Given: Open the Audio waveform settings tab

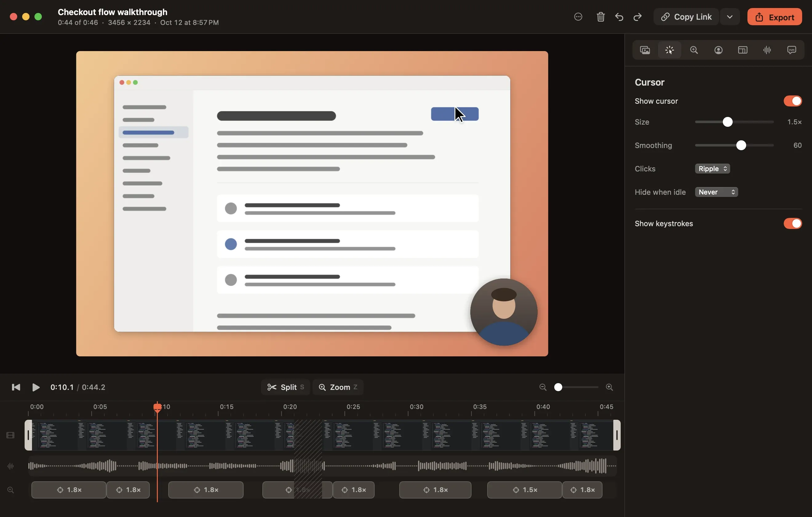Looking at the screenshot, I should pyautogui.click(x=767, y=50).
